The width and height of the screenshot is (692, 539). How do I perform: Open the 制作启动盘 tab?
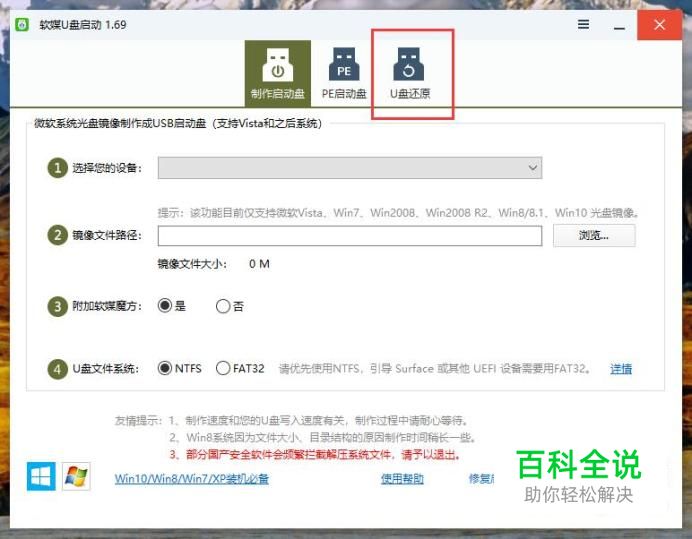[x=278, y=74]
